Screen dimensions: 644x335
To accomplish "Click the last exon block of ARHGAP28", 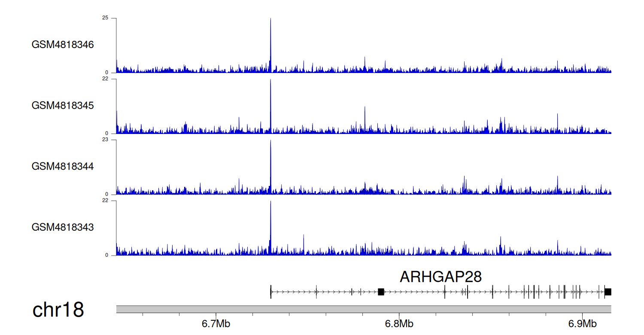I will 608,292.
